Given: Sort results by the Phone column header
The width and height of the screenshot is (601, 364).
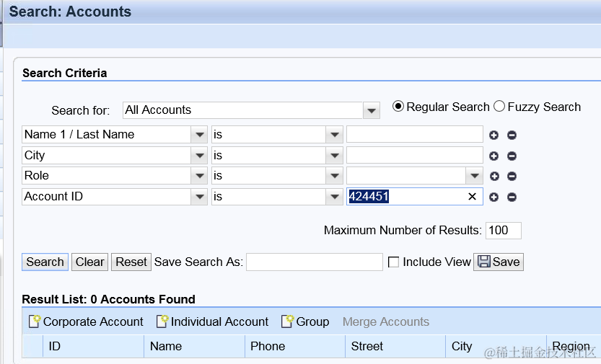Looking at the screenshot, I should click(295, 347).
